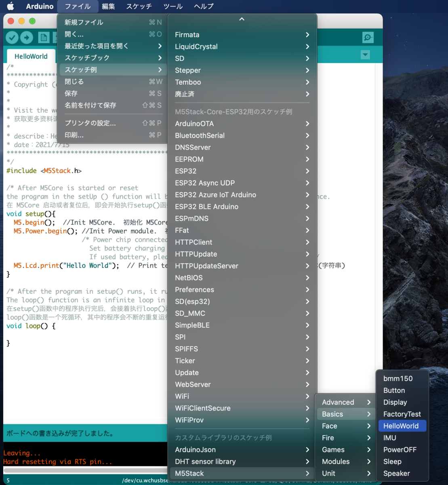Expand ArduinoOTA examples submenu
Image resolution: width=448 pixels, height=485 pixels.
(242, 124)
